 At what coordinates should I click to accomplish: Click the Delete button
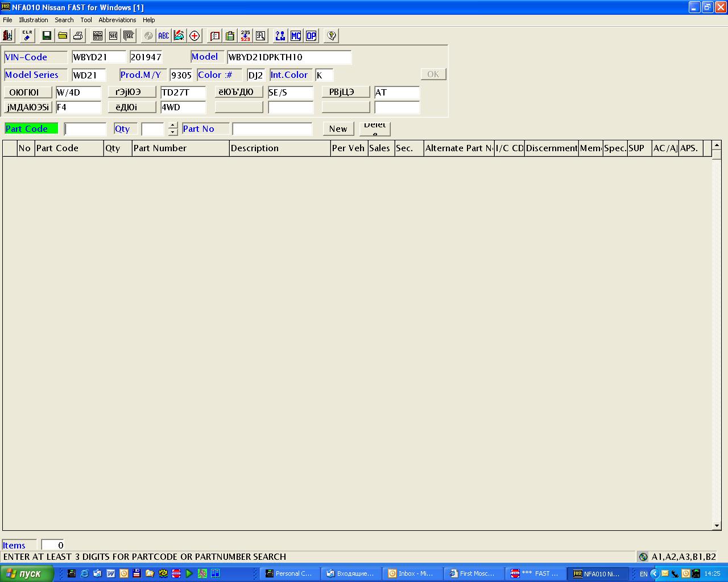point(375,129)
